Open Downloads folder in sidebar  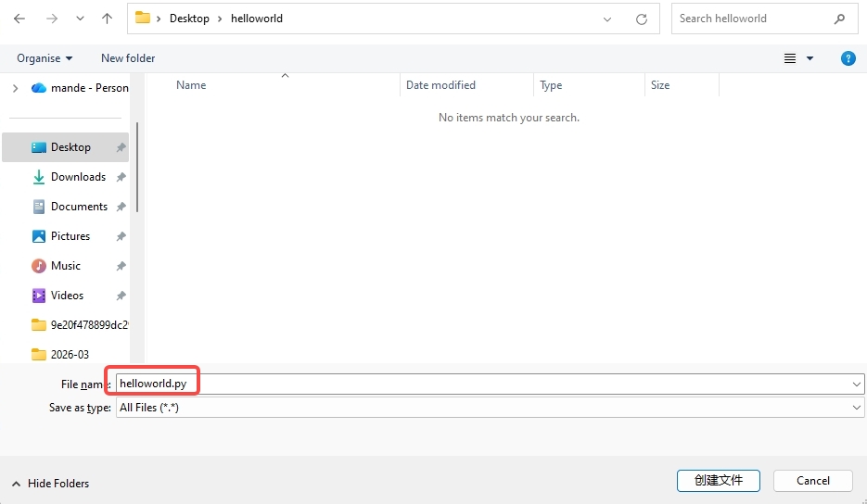click(x=78, y=177)
